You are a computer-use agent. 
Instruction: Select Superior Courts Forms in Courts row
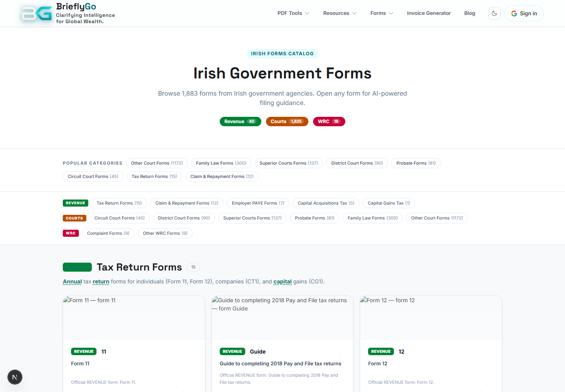click(252, 218)
